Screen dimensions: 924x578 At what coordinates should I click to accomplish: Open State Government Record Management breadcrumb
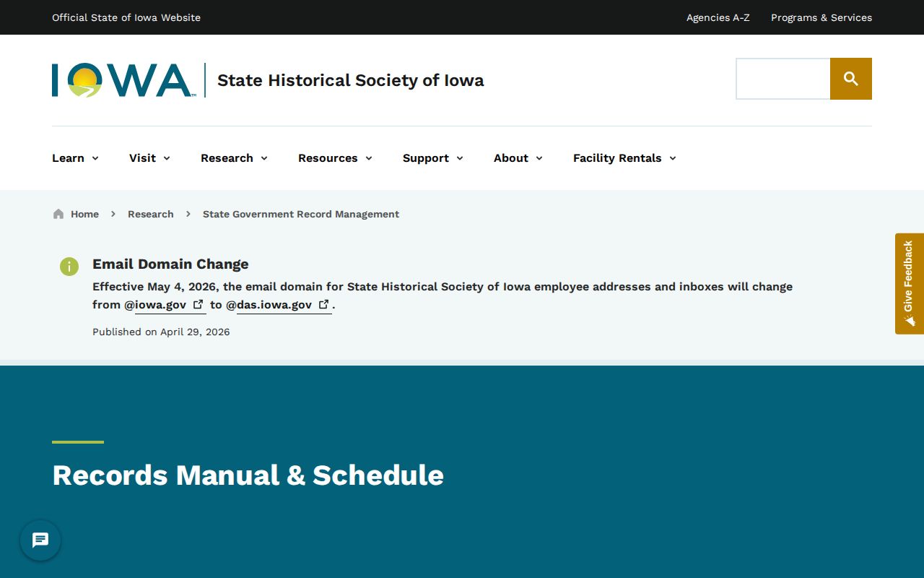point(301,214)
